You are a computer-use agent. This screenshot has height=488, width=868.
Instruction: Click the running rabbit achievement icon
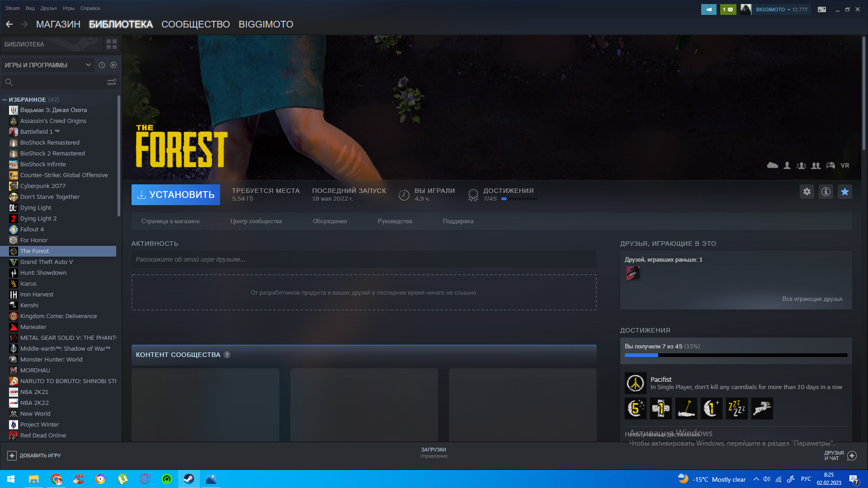coord(762,408)
